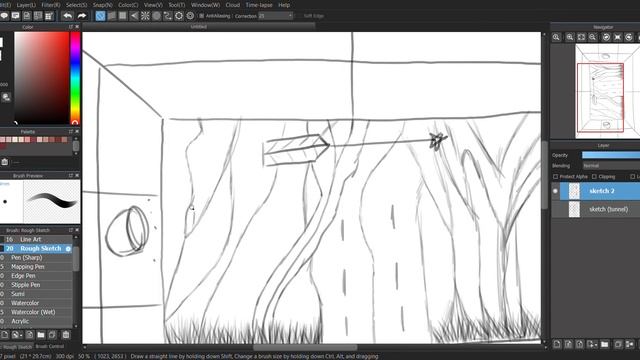This screenshot has height=360, width=640.
Task: Enable the Protect Alpha checkbox
Action: click(556, 177)
